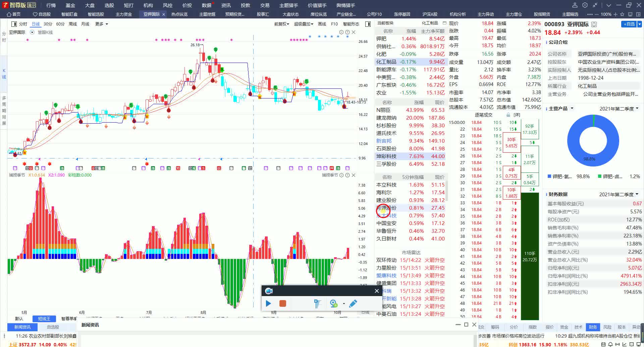Click the 捕捞季节 indicator help icon
The width and height of the screenshot is (644, 347).
point(347,175)
